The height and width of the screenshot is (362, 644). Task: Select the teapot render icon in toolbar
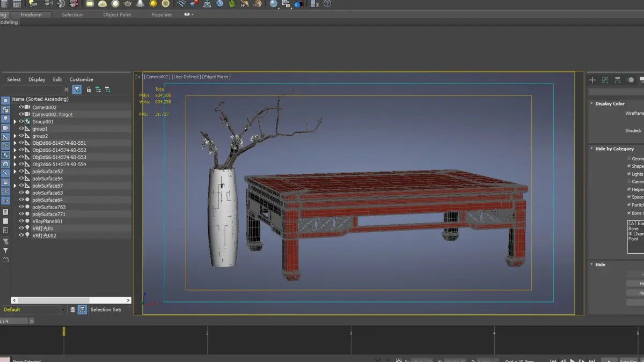(x=128, y=4)
